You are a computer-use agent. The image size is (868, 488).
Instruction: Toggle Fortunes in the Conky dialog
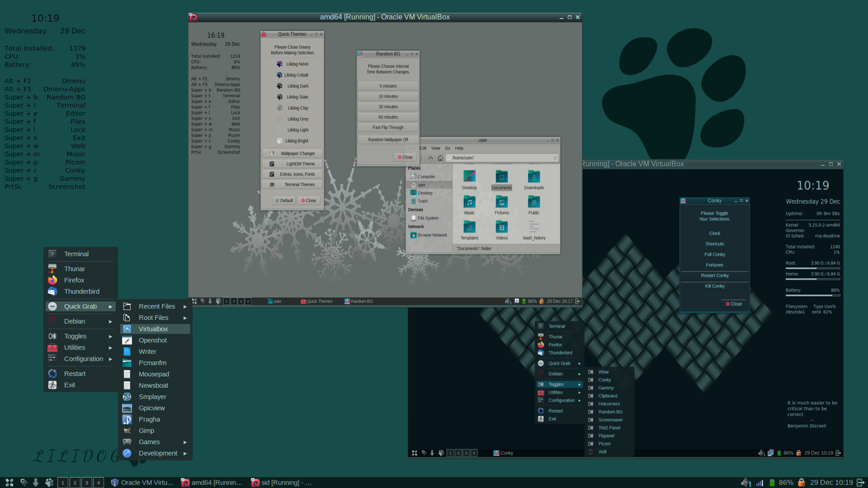715,265
